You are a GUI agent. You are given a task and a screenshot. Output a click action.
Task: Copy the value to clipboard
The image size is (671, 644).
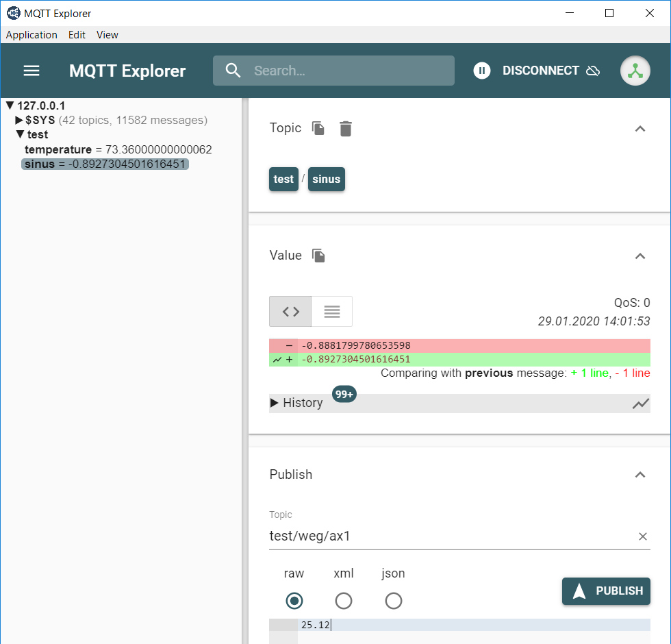click(x=318, y=256)
